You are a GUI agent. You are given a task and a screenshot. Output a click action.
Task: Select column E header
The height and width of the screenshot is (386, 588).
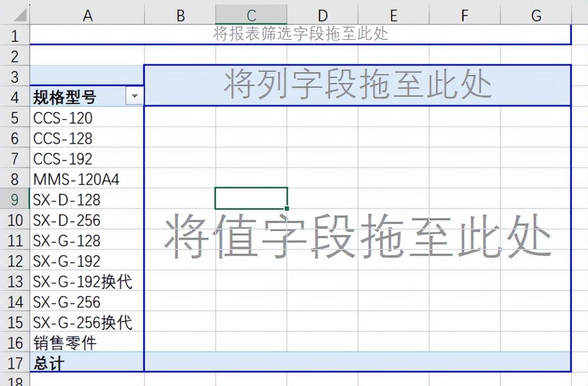click(x=394, y=15)
